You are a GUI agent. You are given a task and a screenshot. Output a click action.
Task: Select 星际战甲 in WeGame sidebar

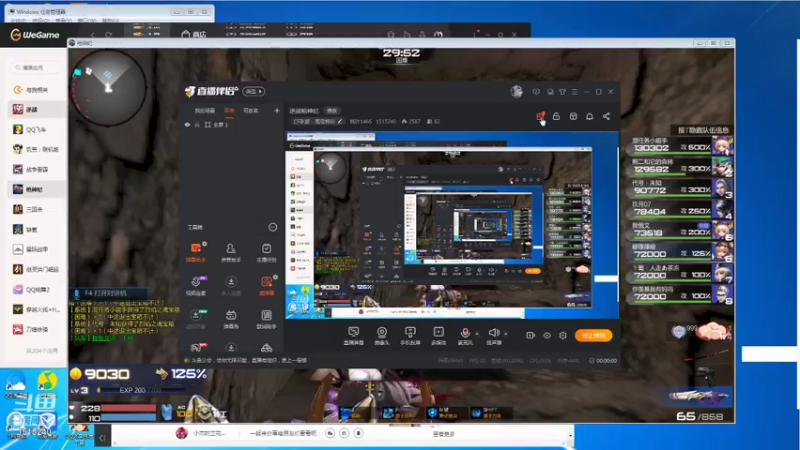point(37,249)
